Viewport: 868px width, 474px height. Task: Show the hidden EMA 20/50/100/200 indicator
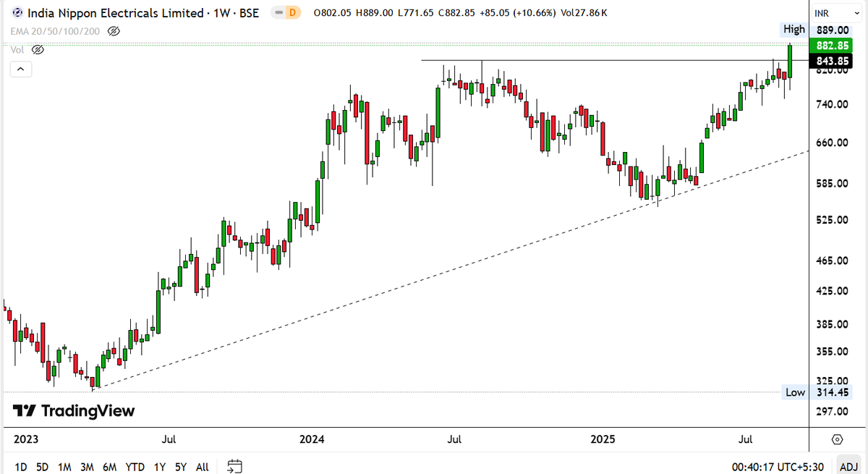[x=113, y=31]
